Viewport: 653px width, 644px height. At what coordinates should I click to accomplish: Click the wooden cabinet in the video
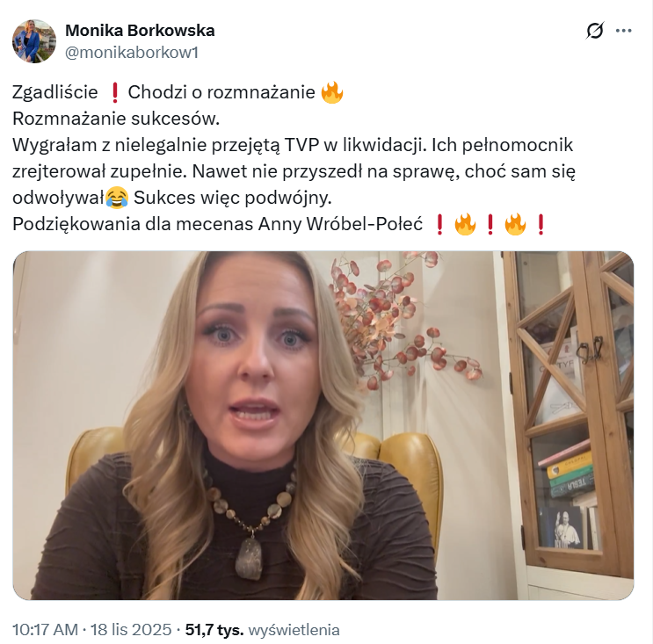click(x=568, y=412)
